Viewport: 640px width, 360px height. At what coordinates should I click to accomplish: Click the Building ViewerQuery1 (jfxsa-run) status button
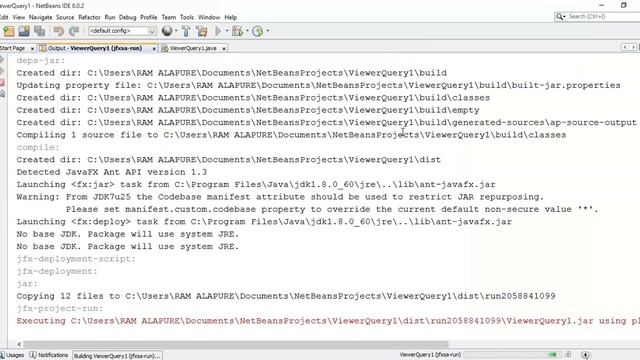click(117, 356)
